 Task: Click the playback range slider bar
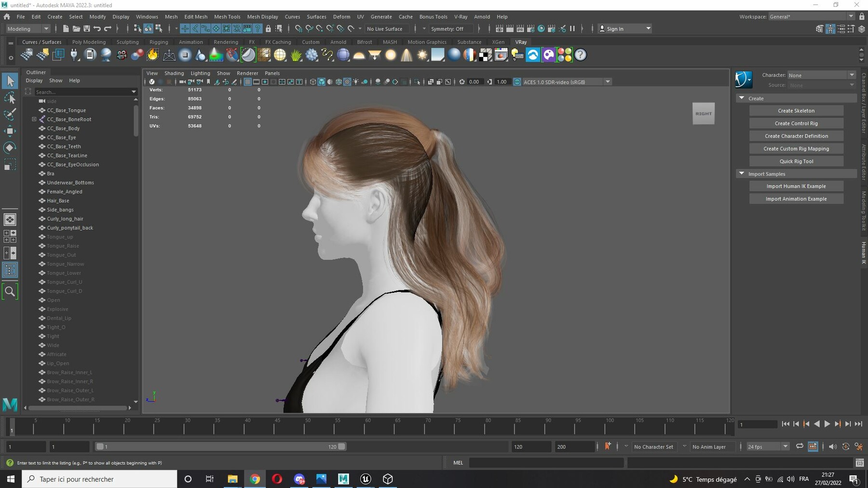221,447
